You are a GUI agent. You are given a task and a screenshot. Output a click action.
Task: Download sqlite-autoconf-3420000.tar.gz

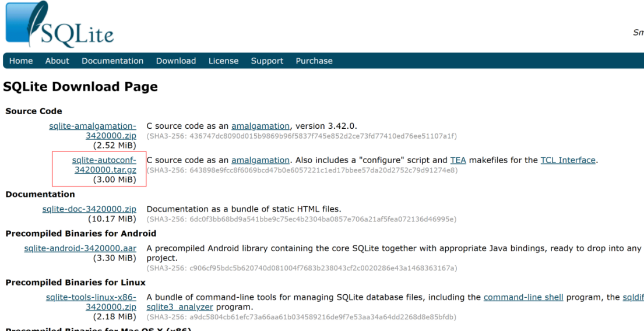tap(104, 165)
